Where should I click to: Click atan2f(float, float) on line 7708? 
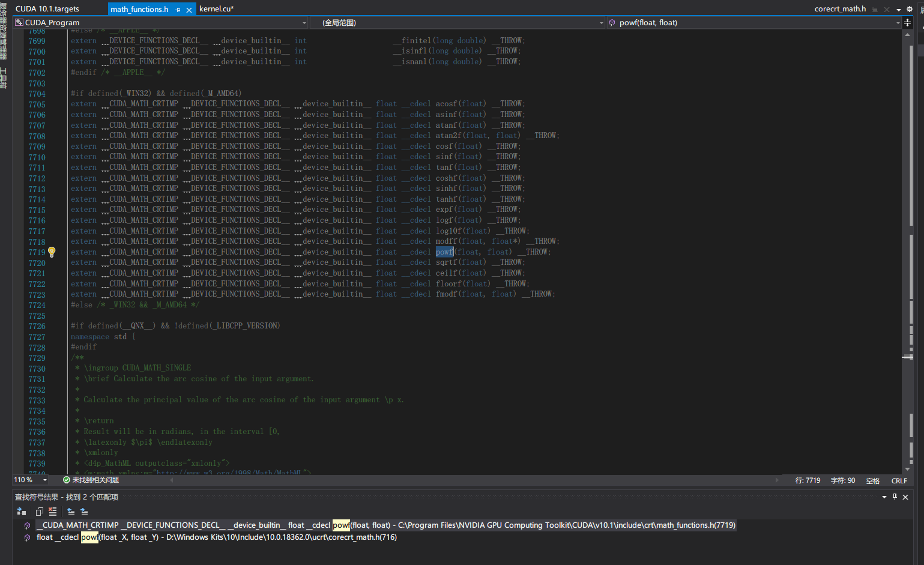point(479,136)
